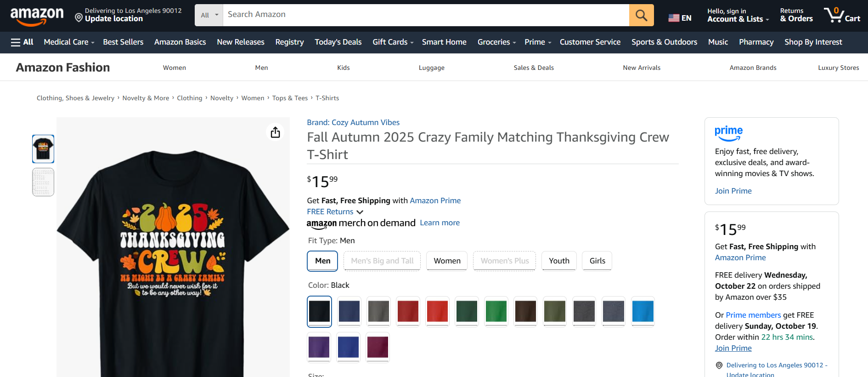
Task: Click into the Search Amazon field
Action: pos(426,15)
